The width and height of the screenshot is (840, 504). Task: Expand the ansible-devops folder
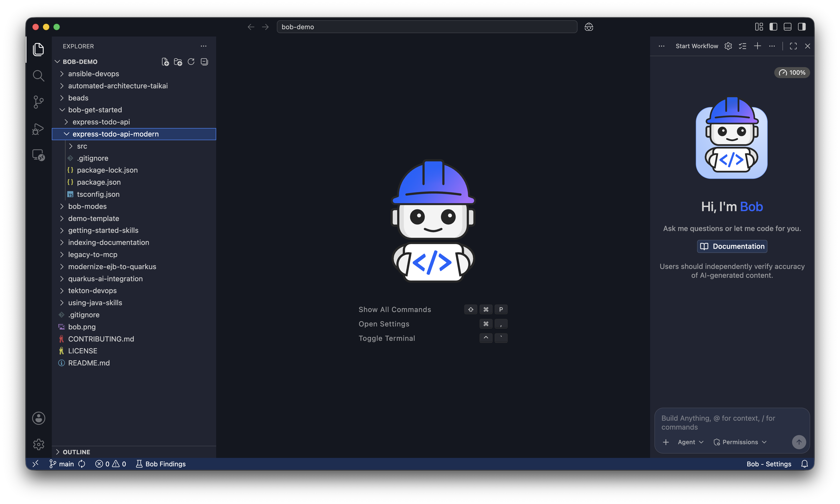pyautogui.click(x=134, y=74)
